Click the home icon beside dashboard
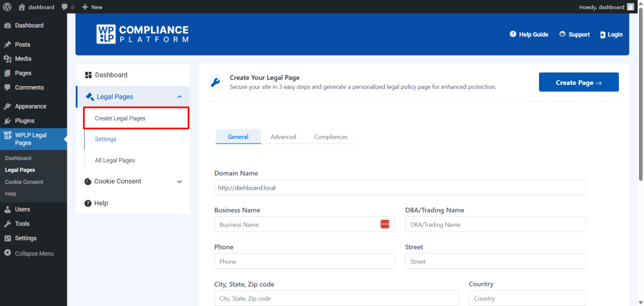Screen dimensions: 644x306 (22, 7)
